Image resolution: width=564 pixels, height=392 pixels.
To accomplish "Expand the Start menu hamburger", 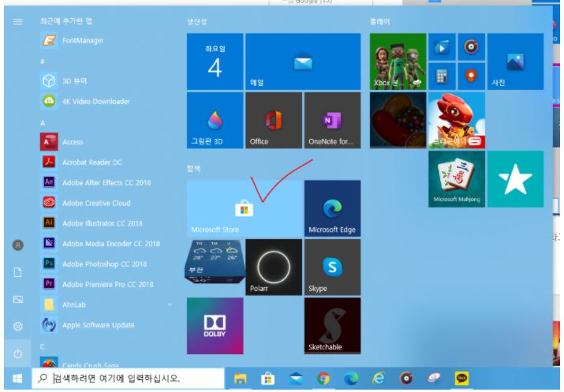I will [x=17, y=22].
